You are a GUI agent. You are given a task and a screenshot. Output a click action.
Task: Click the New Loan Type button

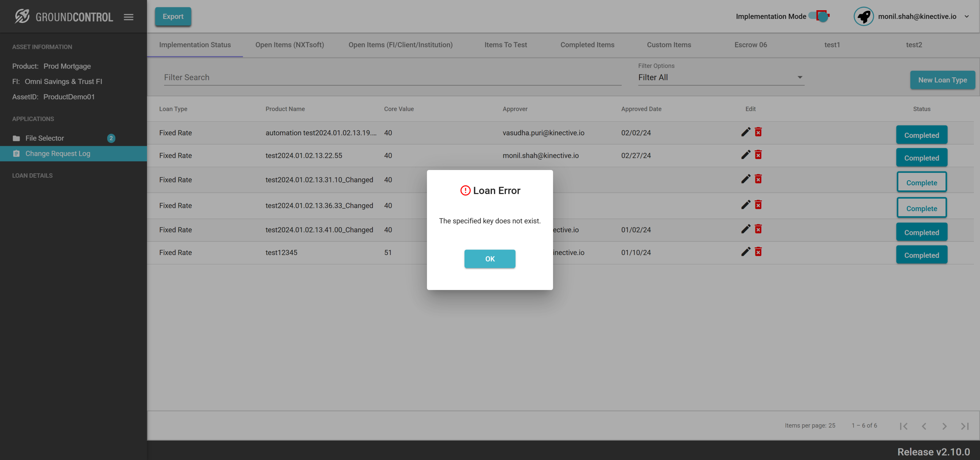[x=942, y=80]
